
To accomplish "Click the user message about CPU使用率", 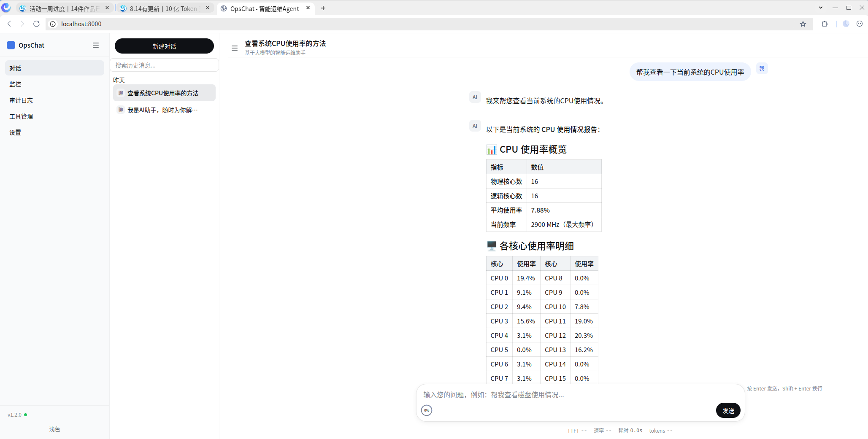I will (x=690, y=72).
